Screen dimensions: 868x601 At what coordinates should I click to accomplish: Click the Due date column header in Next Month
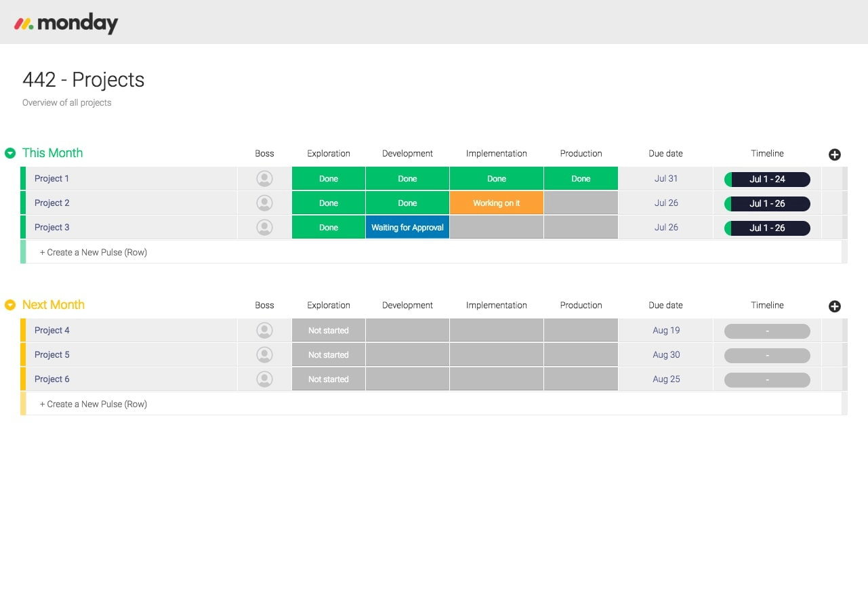tap(665, 306)
